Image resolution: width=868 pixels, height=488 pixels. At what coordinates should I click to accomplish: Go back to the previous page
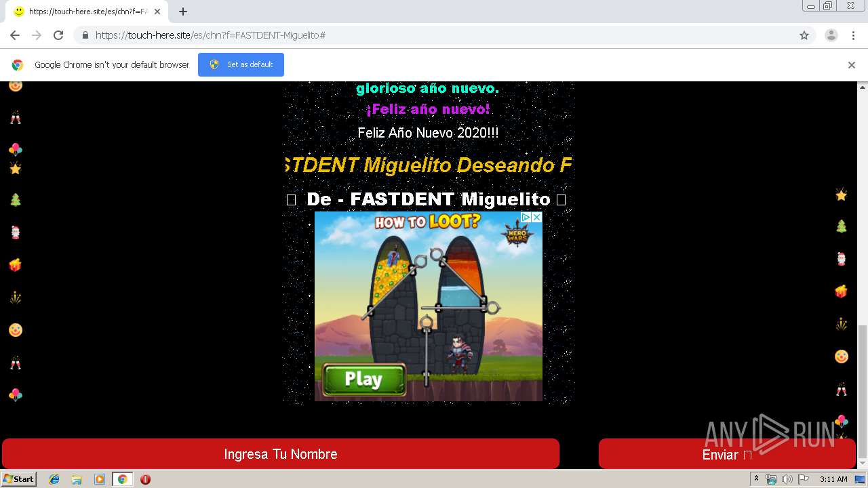click(15, 35)
